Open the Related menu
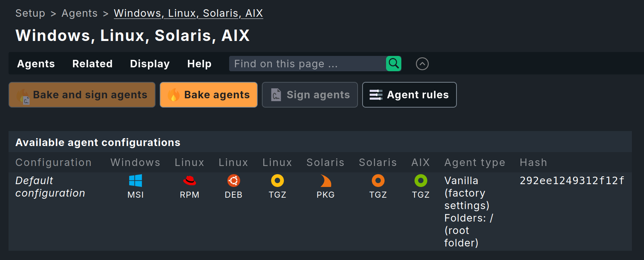Viewport: 644px width, 260px height. click(92, 63)
